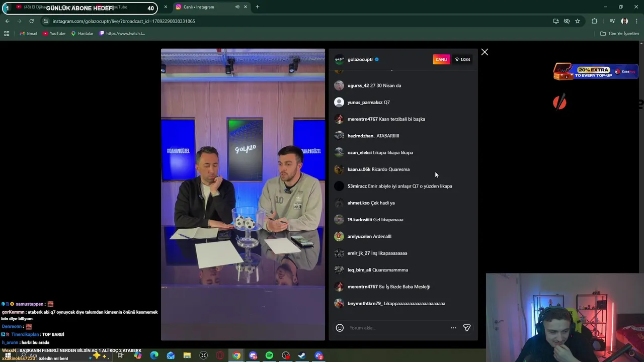This screenshot has width=644, height=362.
Task: Mute the Instagram tab audio
Action: [x=237, y=7]
